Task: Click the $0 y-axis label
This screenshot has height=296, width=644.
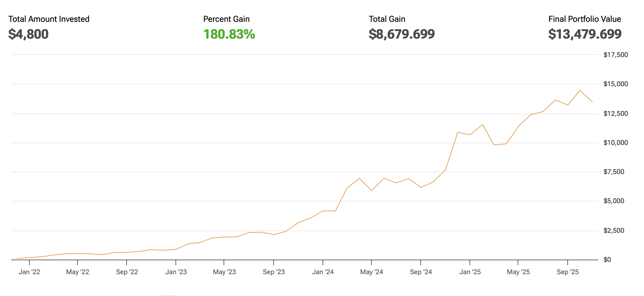Action: pyautogui.click(x=607, y=260)
